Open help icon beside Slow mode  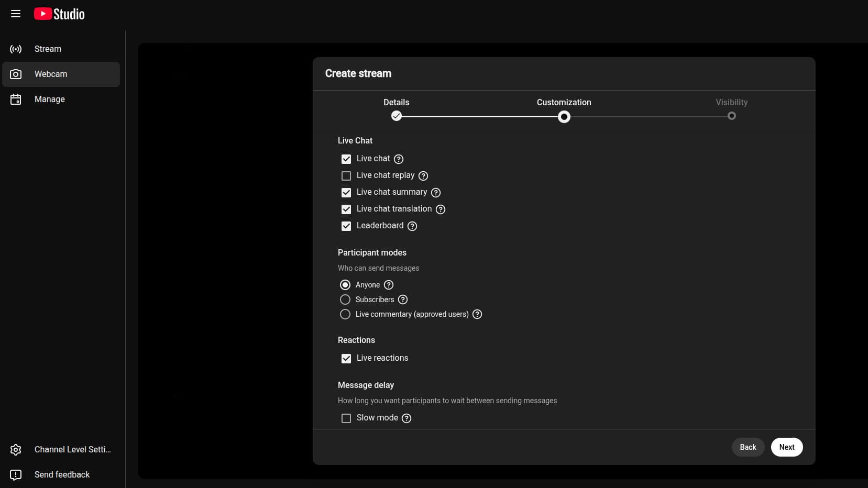click(406, 418)
